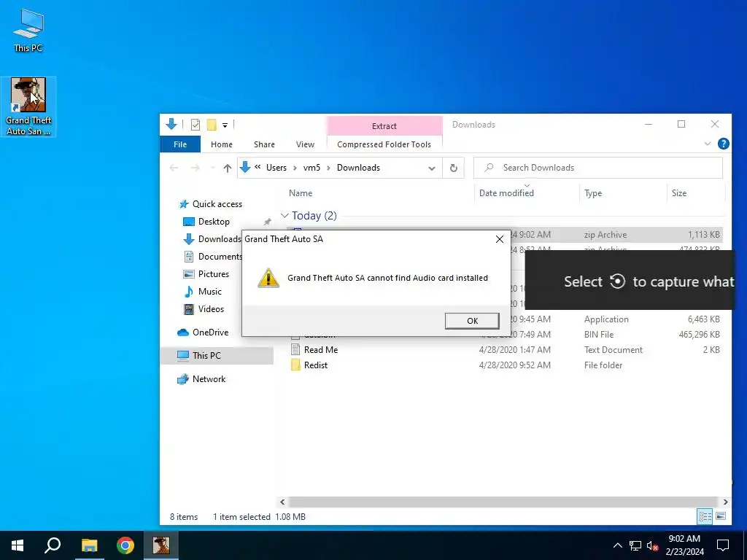The height and width of the screenshot is (560, 747).
Task: Click the Properties quick access toolbar icon
Action: click(196, 125)
